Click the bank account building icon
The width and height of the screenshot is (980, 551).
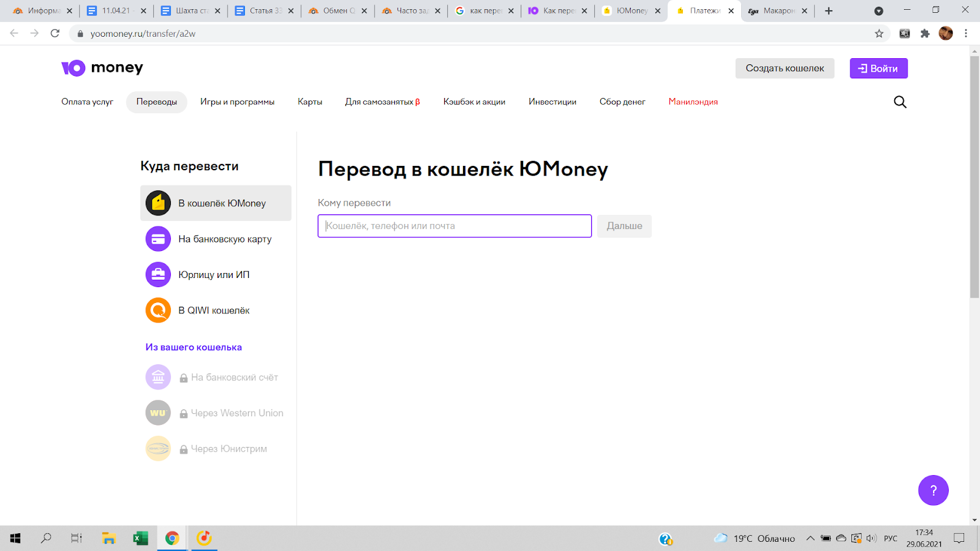tap(158, 377)
